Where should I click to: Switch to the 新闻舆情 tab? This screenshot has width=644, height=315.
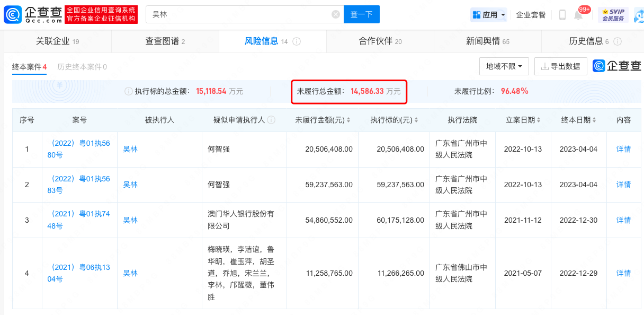(x=488, y=41)
